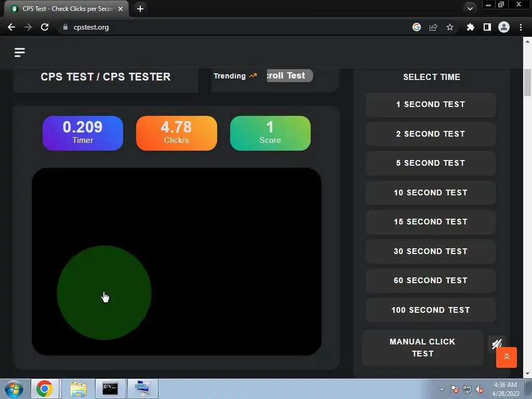Click the cpstest.org address bar
Viewport: 532px width, 399px height.
point(234,27)
